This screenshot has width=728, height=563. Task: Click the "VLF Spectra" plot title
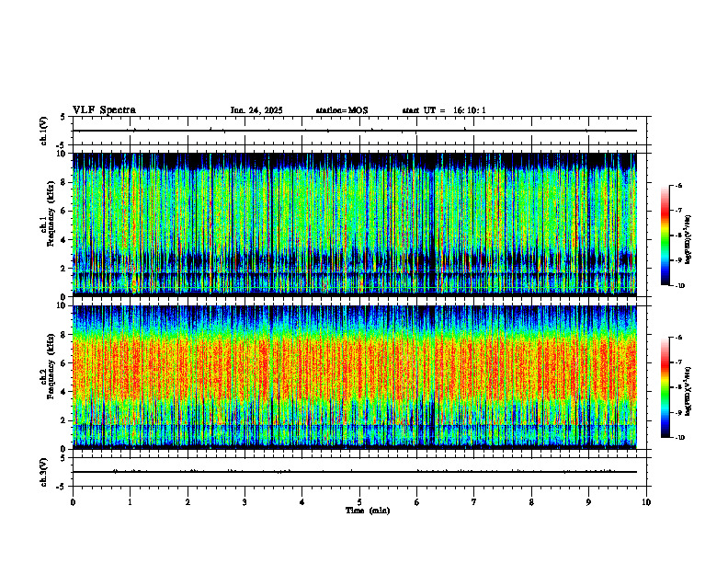104,110
